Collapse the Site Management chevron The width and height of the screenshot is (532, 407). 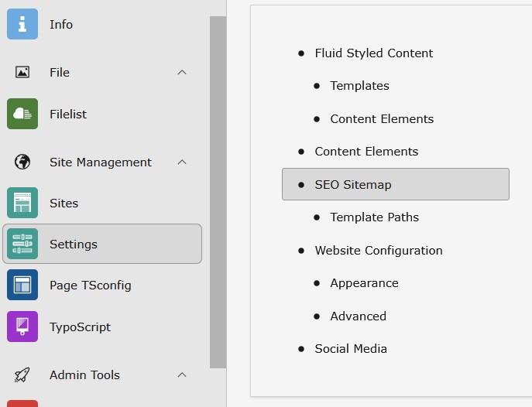(x=182, y=162)
